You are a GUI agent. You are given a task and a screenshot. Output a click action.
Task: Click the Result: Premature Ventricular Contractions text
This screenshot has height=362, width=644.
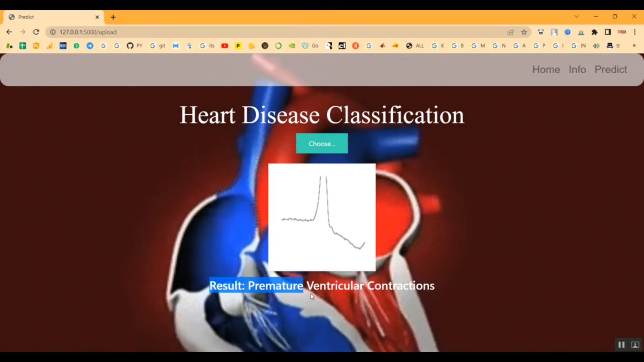click(x=322, y=286)
